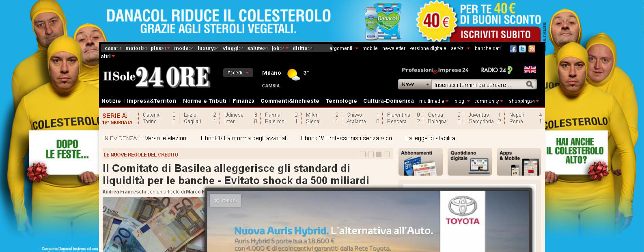
Task: Open the Impresa&Territori section
Action: click(x=152, y=101)
